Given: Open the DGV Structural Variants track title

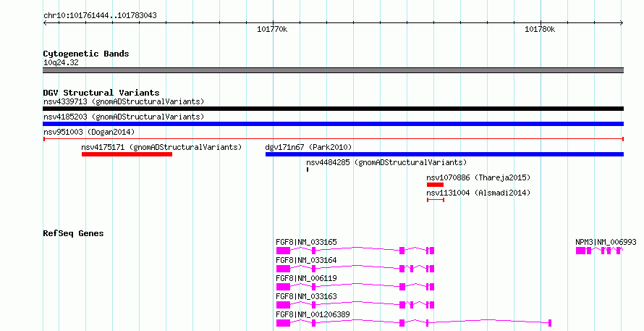Looking at the screenshot, I should (x=101, y=93).
